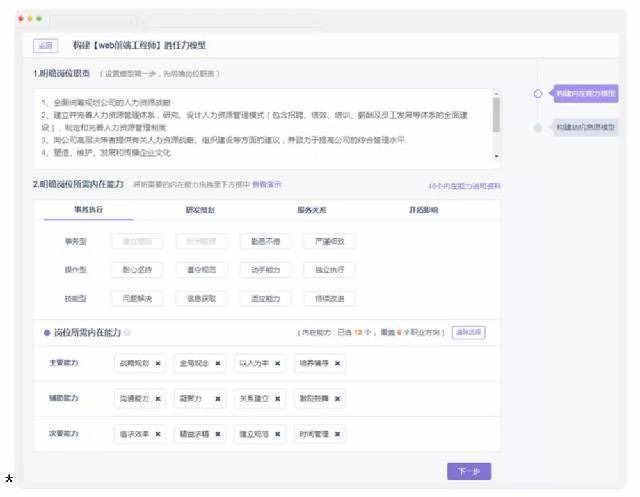The height and width of the screenshot is (497, 640).
Task: Select the 开拓影响 tab
Action: click(424, 210)
